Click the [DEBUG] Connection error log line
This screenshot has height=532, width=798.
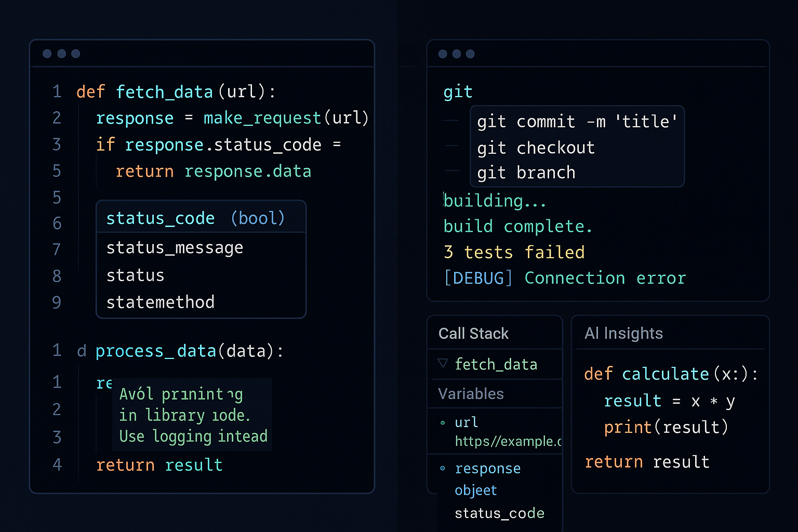[564, 278]
